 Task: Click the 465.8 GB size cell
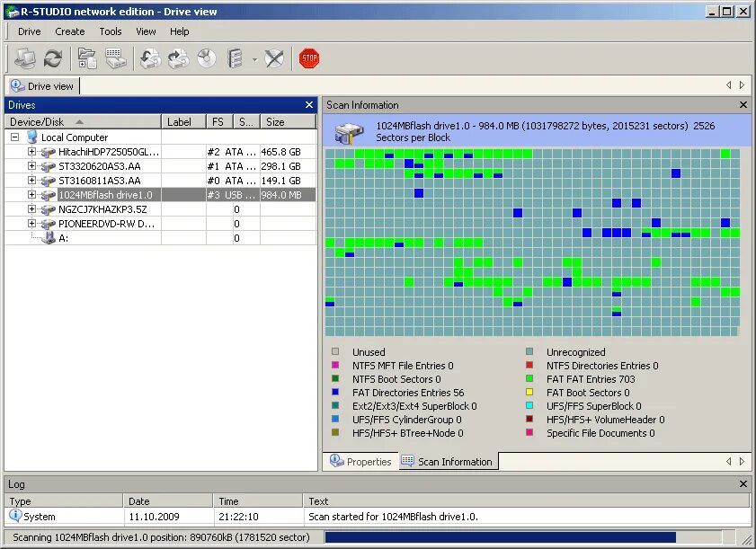tap(288, 152)
